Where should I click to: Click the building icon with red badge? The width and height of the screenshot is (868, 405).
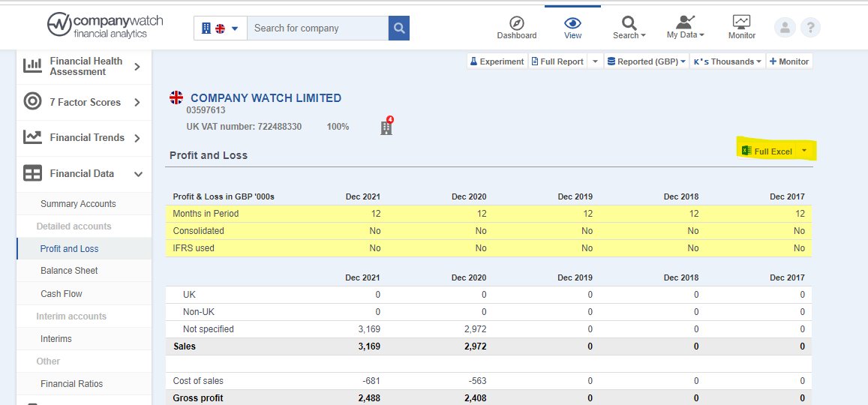coord(386,127)
